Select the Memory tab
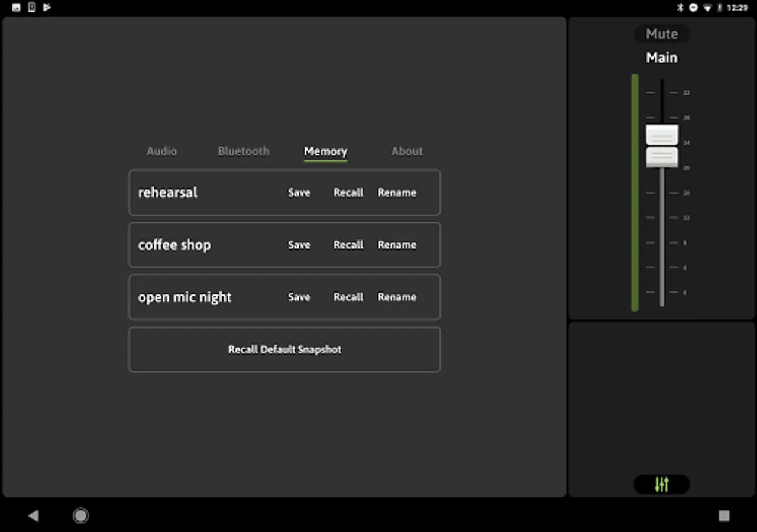The width and height of the screenshot is (757, 532). [x=325, y=151]
